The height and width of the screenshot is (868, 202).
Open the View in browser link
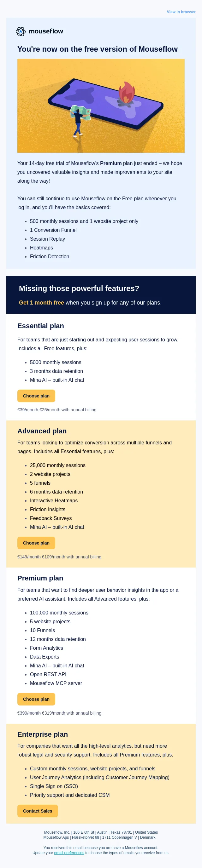pos(181,12)
